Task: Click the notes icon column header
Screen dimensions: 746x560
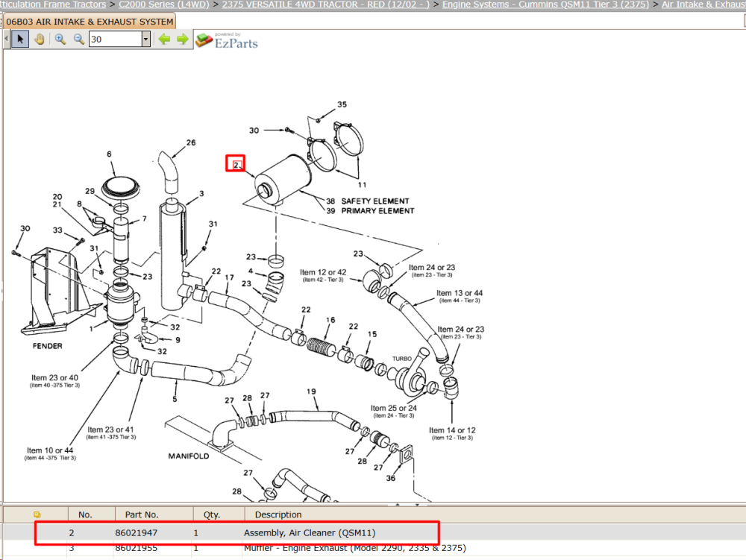Action: coord(37,515)
